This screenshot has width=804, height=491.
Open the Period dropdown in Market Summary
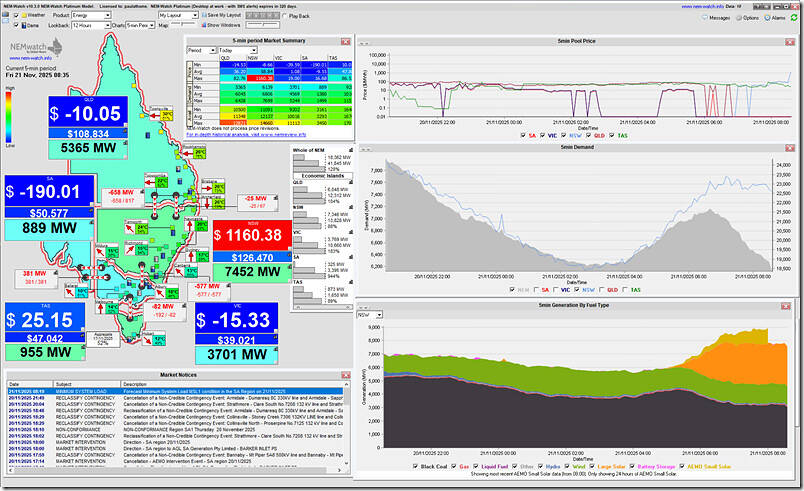pyautogui.click(x=201, y=50)
